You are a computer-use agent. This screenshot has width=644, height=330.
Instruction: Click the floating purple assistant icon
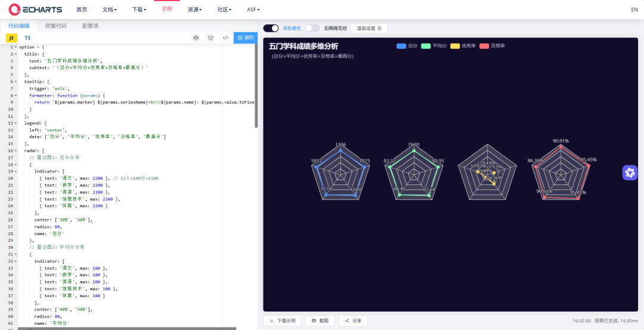[x=630, y=172]
